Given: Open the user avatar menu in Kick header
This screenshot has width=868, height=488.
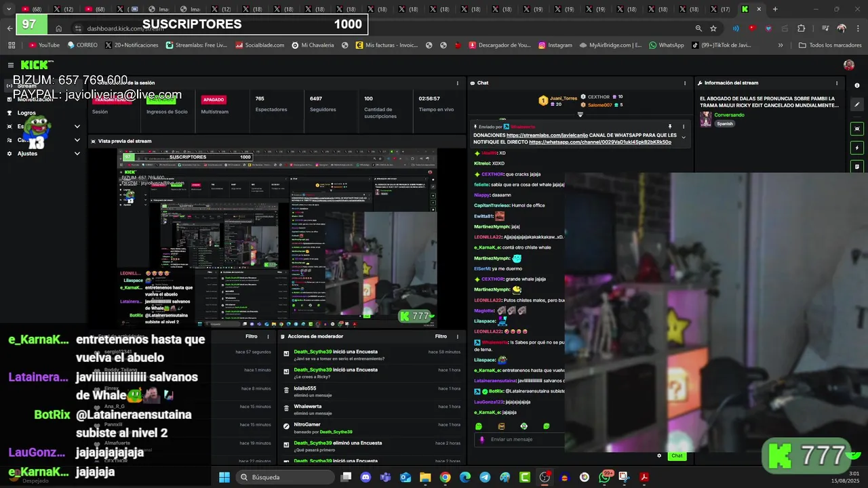Looking at the screenshot, I should 848,65.
